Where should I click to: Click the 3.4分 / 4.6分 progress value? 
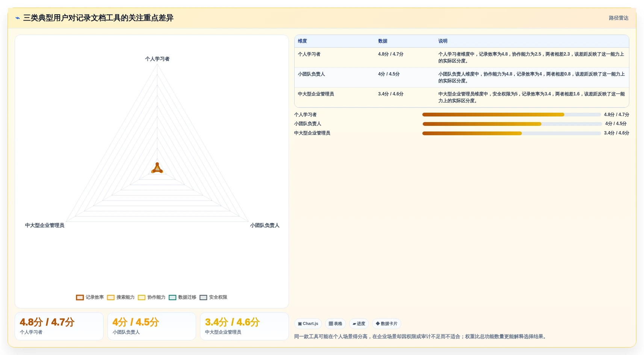[x=617, y=133]
